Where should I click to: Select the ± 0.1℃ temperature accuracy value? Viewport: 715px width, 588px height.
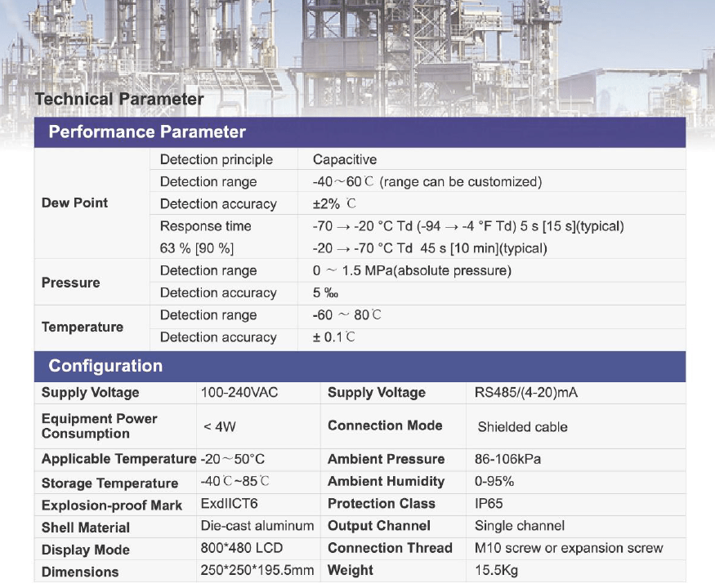pyautogui.click(x=334, y=337)
